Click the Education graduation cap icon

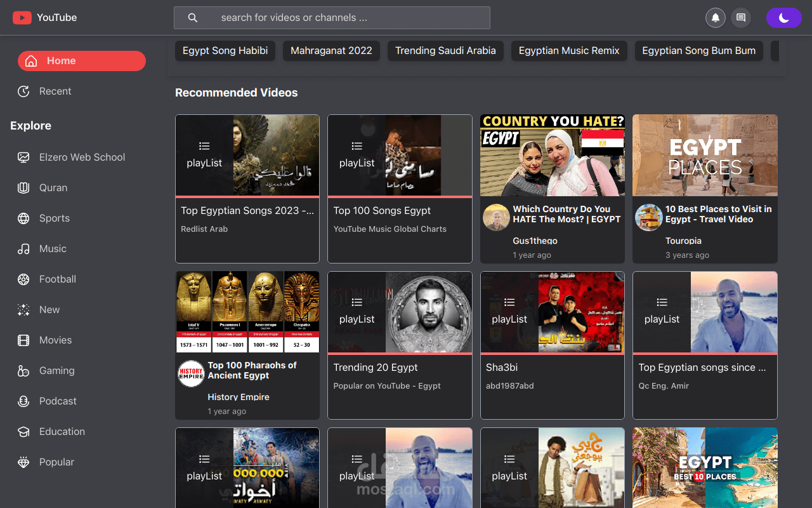pos(23,432)
